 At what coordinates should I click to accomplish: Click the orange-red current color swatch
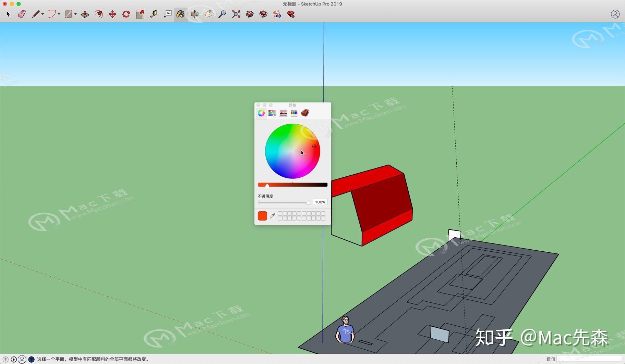coord(262,216)
